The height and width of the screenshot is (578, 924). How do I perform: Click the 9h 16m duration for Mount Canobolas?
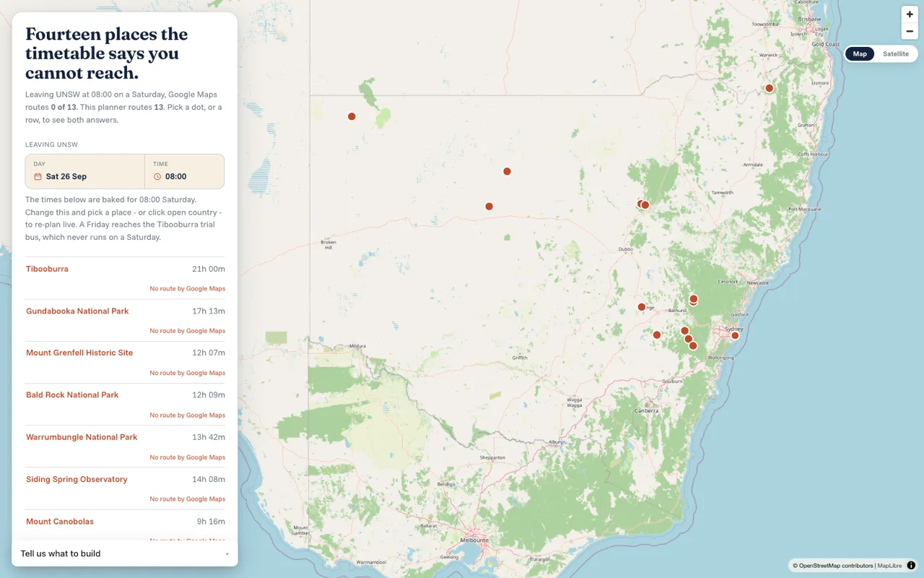pyautogui.click(x=211, y=521)
